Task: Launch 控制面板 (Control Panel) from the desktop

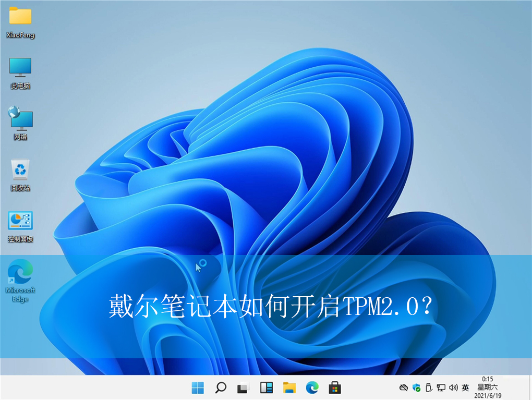Action: point(20,222)
